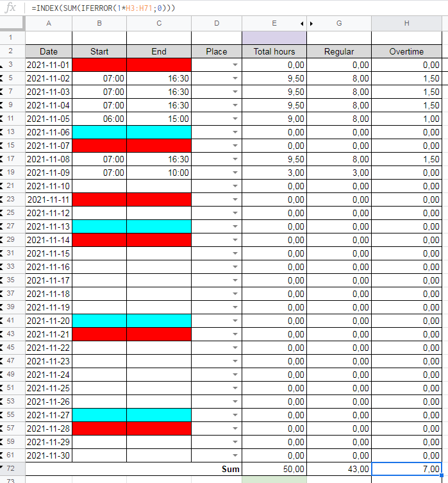Select date cell 2021-11-18

point(49,294)
